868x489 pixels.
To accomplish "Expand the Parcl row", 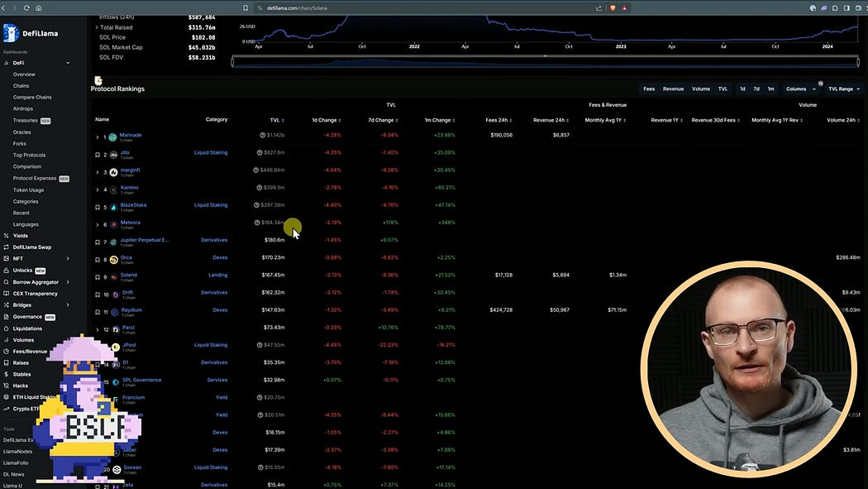I will pyautogui.click(x=98, y=329).
